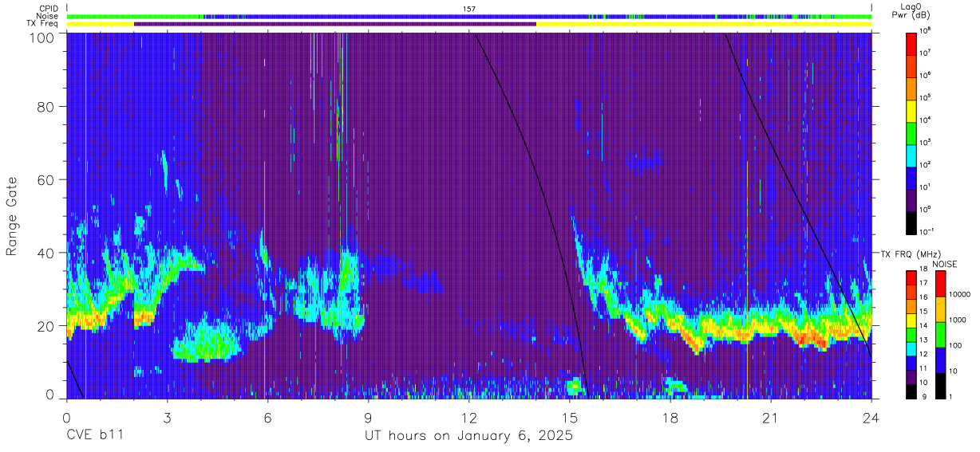Click the red segment of the NOISE colorbar
The width and height of the screenshot is (980, 452).
[939, 284]
